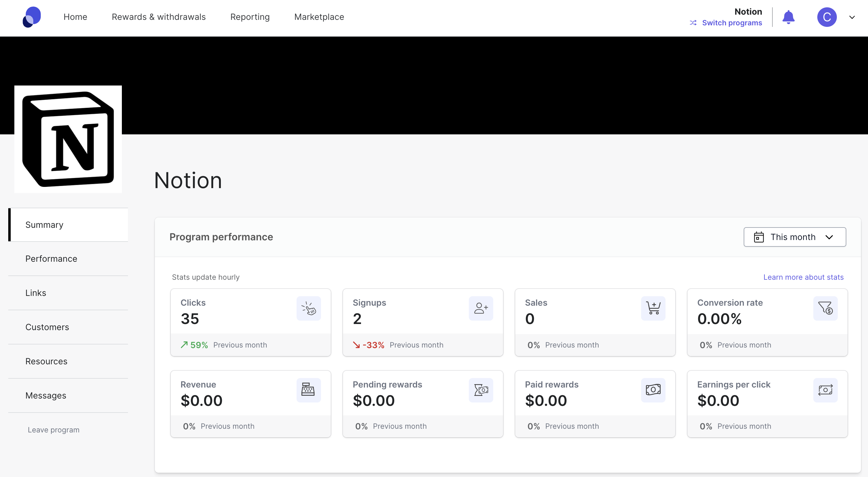Click the Clicks pointer icon

pyautogui.click(x=309, y=308)
